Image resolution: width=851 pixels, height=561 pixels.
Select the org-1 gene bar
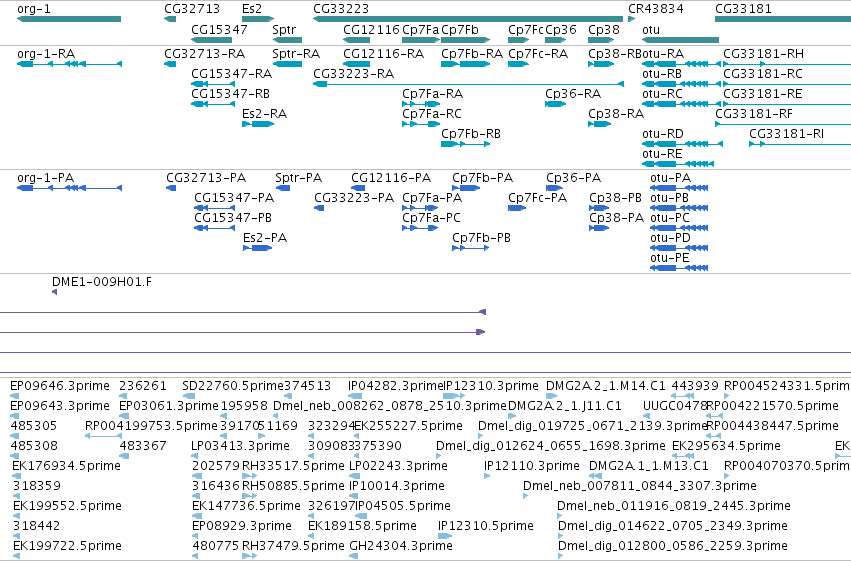[69, 19]
